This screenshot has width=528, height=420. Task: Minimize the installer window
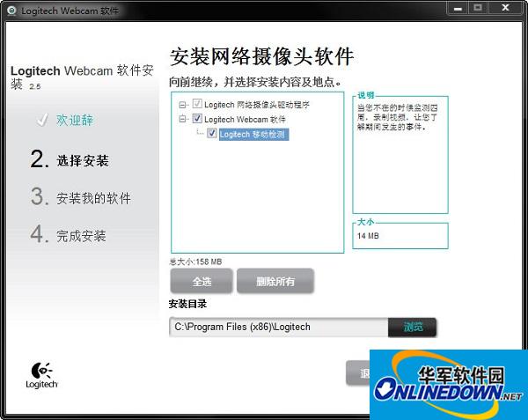coord(458,8)
